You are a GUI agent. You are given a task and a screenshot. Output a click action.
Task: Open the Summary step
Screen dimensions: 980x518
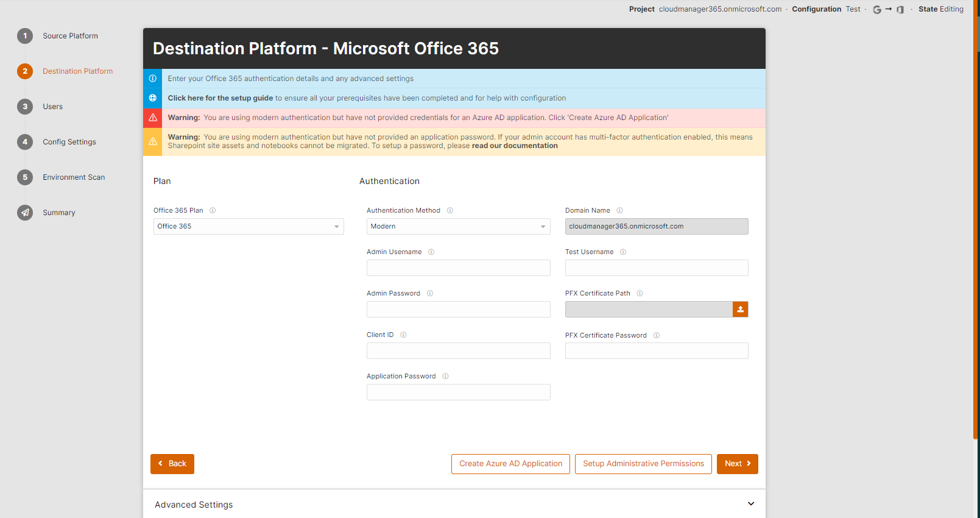pos(59,213)
